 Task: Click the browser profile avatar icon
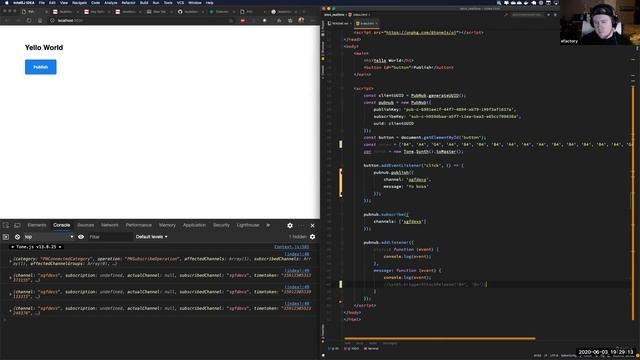coord(301,20)
